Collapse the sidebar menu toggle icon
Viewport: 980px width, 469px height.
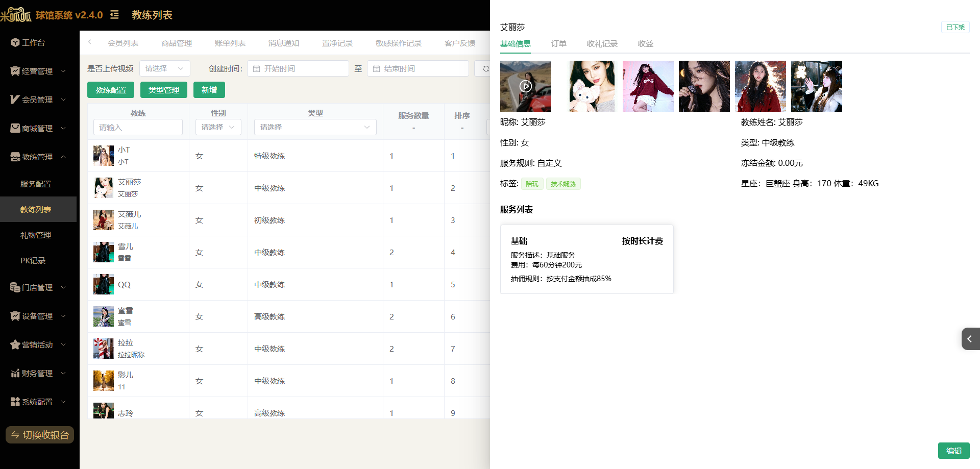(114, 15)
